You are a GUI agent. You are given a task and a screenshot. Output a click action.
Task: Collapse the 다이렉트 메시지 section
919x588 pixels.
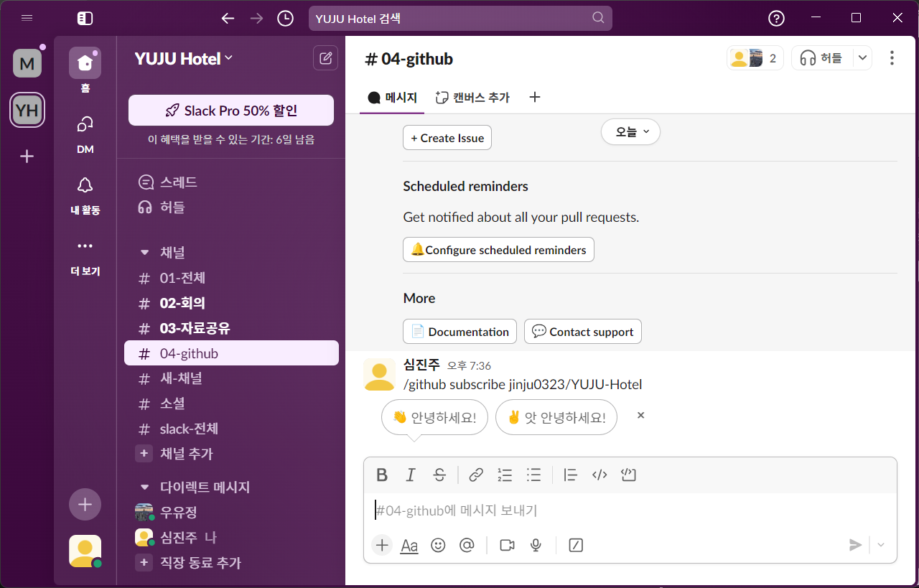pyautogui.click(x=145, y=487)
